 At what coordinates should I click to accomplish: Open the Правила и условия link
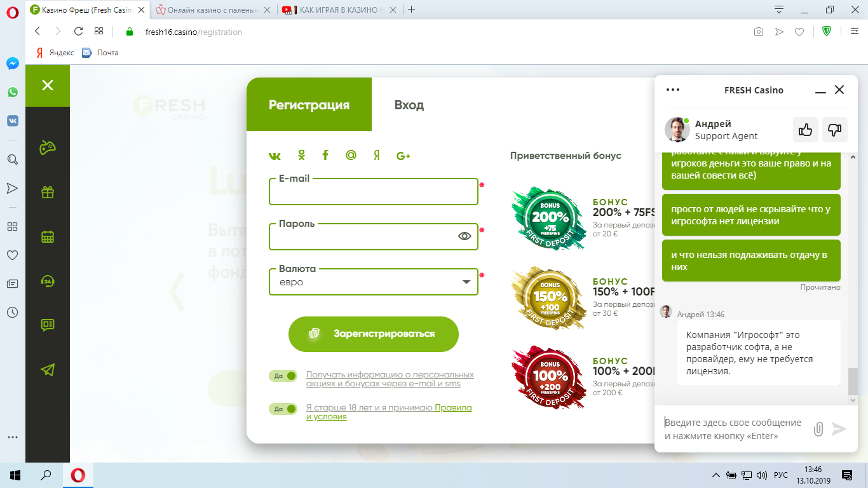pyautogui.click(x=452, y=408)
